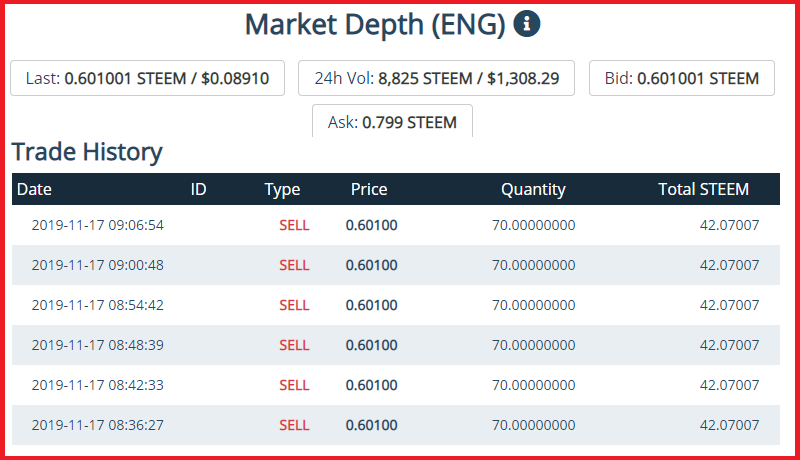Screen dimensions: 800x460
Task: Click the Ask 0.799 STEEM box
Action: 392,121
